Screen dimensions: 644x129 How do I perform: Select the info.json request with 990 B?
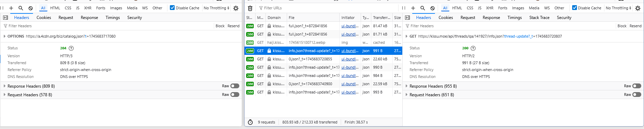[x=323, y=67]
